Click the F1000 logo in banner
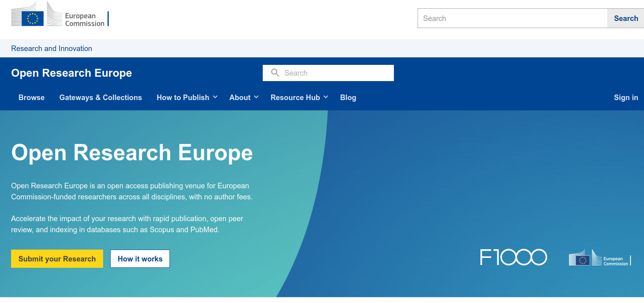 513,257
